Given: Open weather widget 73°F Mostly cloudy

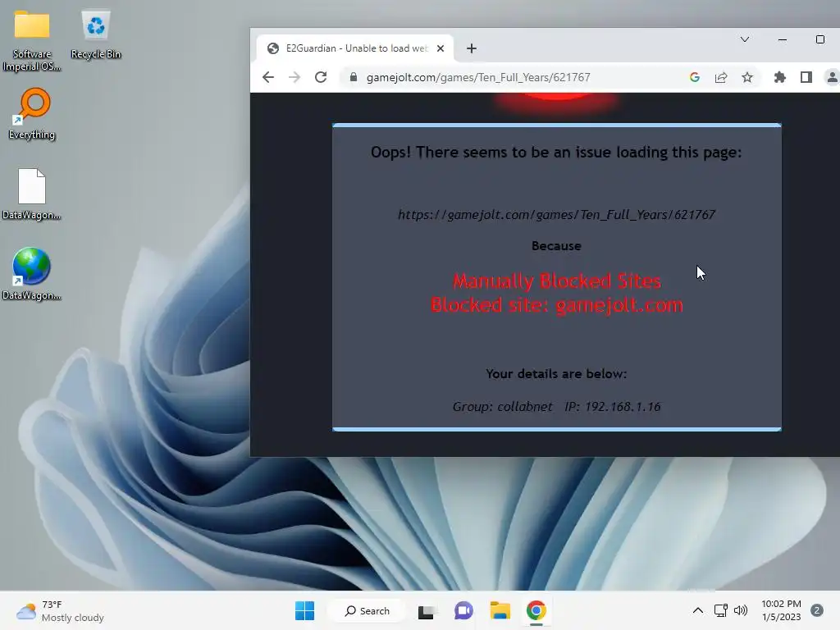Looking at the screenshot, I should click(x=60, y=610).
